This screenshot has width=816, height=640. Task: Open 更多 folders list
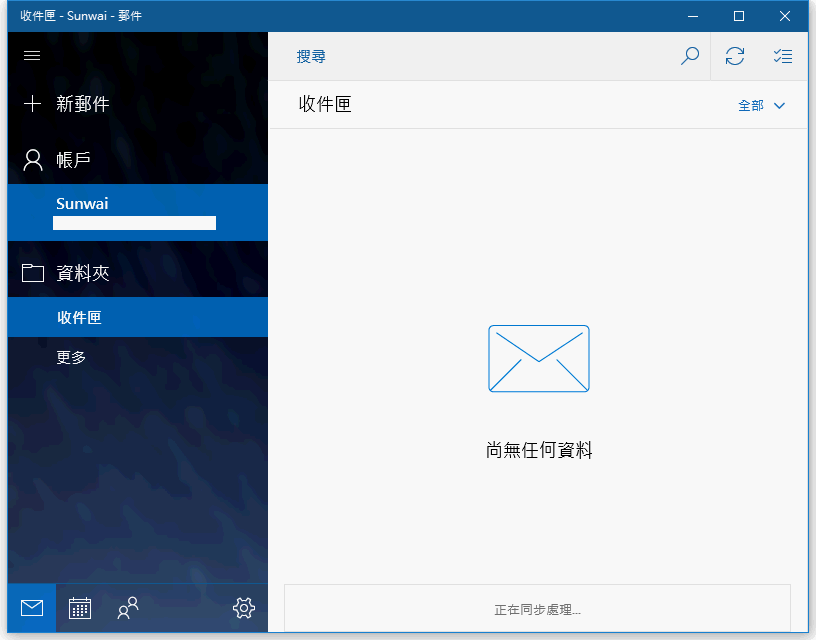pos(71,357)
